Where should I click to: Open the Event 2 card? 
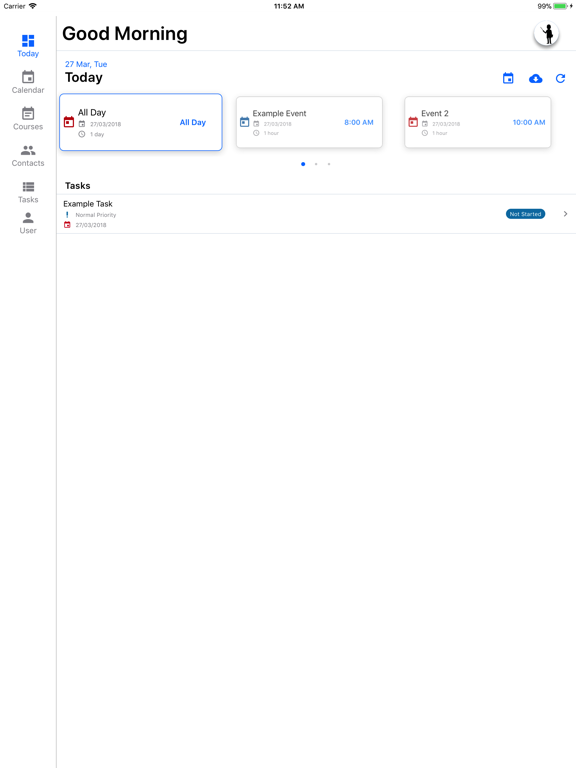point(478,122)
